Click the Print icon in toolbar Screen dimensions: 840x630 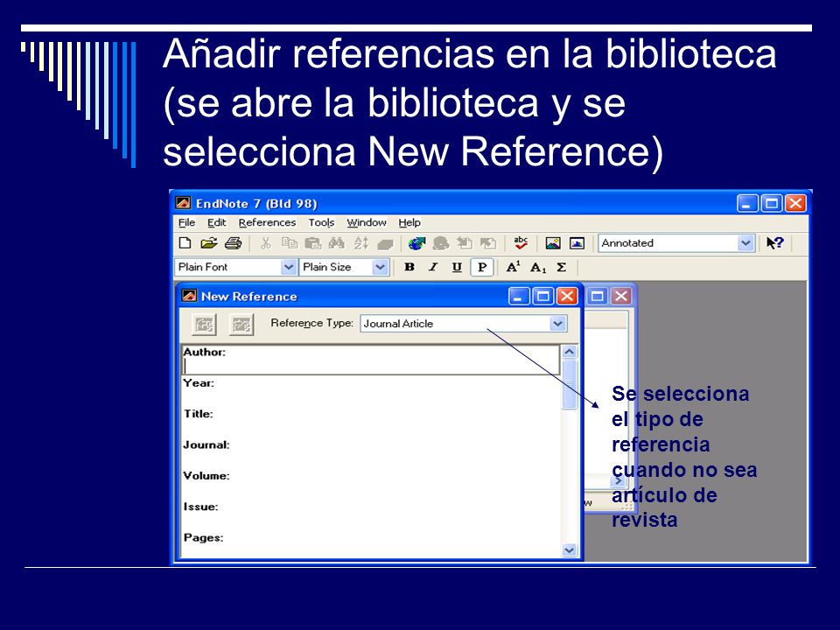[233, 243]
